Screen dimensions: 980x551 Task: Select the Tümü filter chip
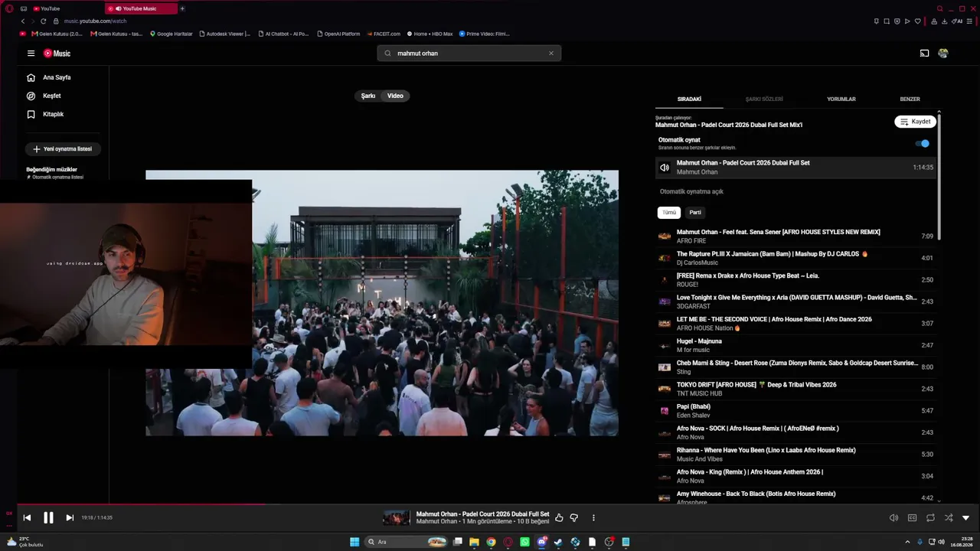(669, 213)
